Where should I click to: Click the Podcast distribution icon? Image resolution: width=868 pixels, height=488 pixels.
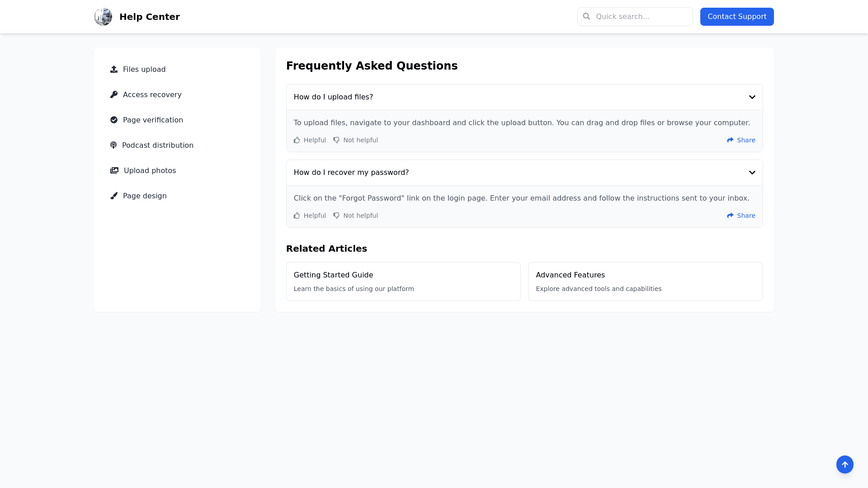pos(113,145)
